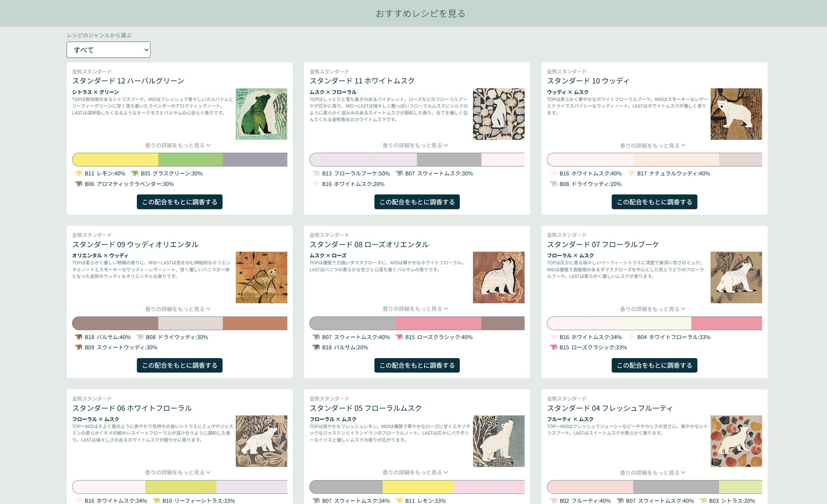Click the green bear thumbnail of ハーバルグリーン
The width and height of the screenshot is (827, 504).
click(261, 114)
